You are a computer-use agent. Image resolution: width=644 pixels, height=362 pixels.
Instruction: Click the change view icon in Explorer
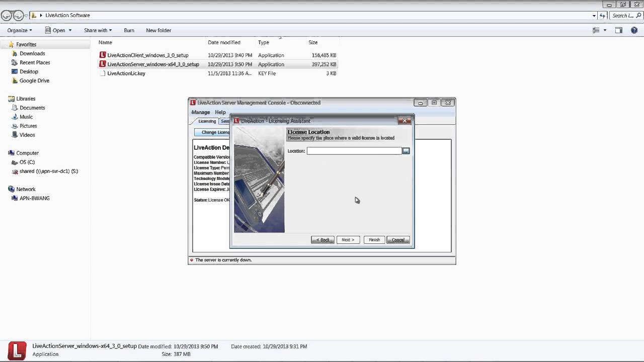tap(596, 30)
